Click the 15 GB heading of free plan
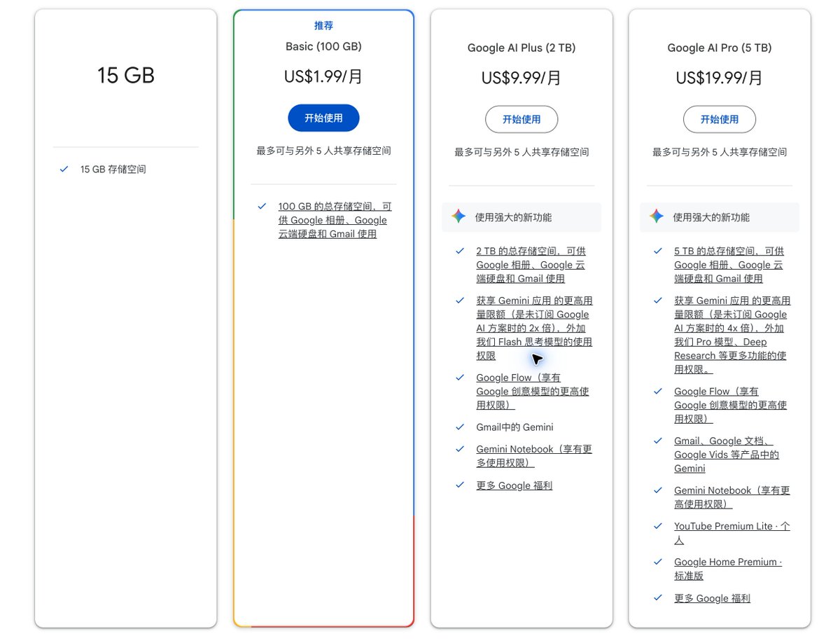 [126, 75]
